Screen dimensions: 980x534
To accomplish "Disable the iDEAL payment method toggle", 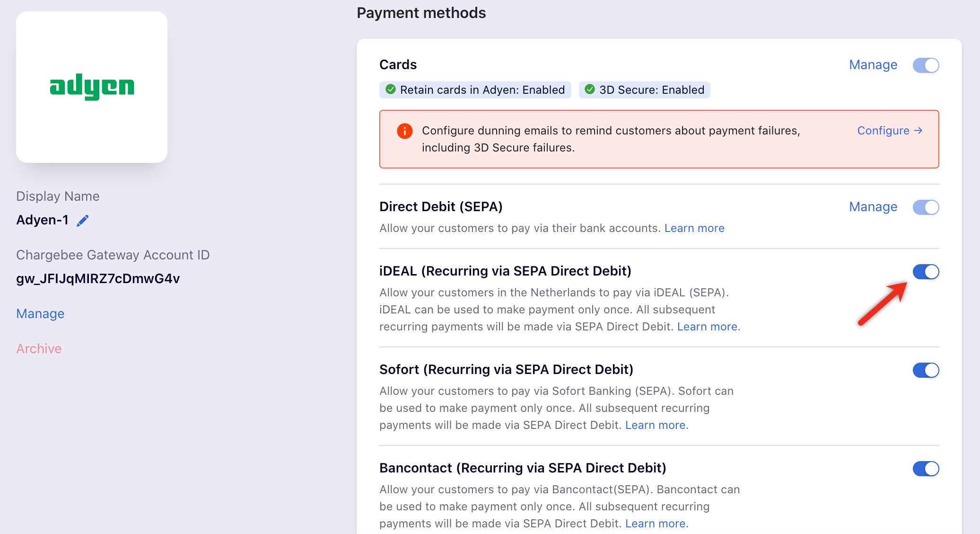I will (x=926, y=272).
